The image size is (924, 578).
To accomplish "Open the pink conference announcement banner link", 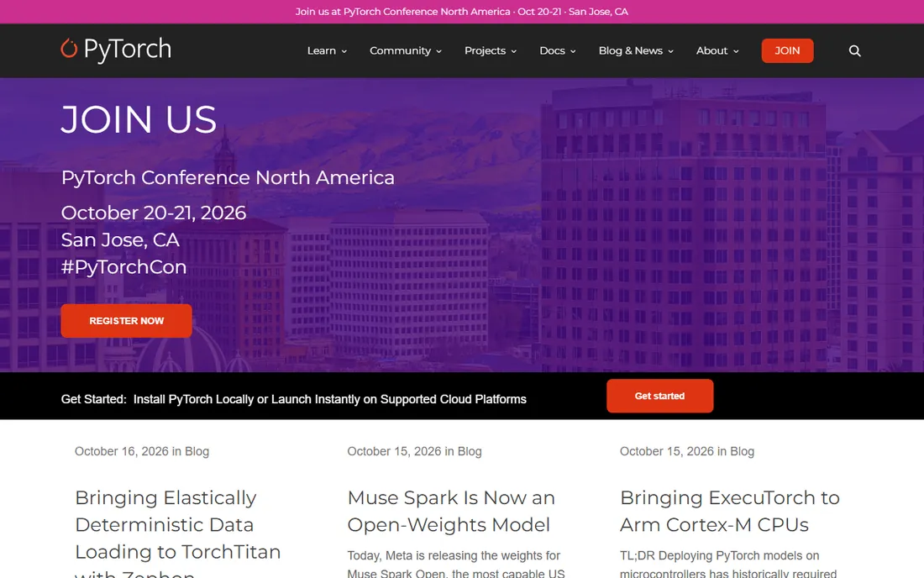I will tap(461, 12).
